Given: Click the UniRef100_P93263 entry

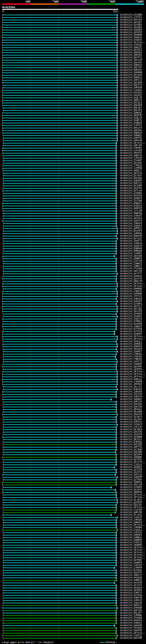Looking at the screenshot, I should (x=131, y=93).
